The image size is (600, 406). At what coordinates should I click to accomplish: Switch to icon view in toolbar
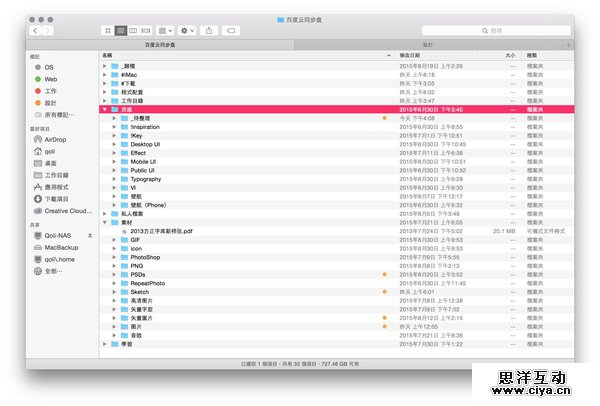point(107,31)
